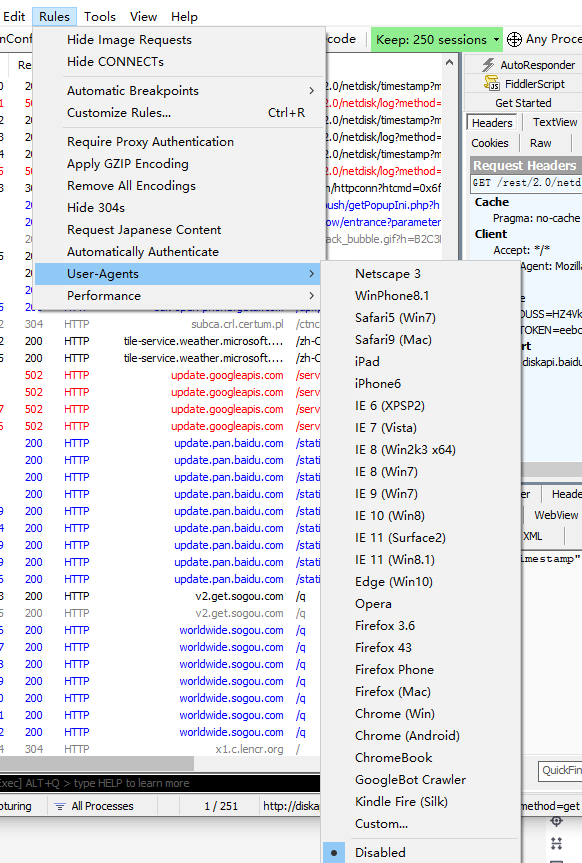
Task: Open the View menu
Action: tap(143, 17)
